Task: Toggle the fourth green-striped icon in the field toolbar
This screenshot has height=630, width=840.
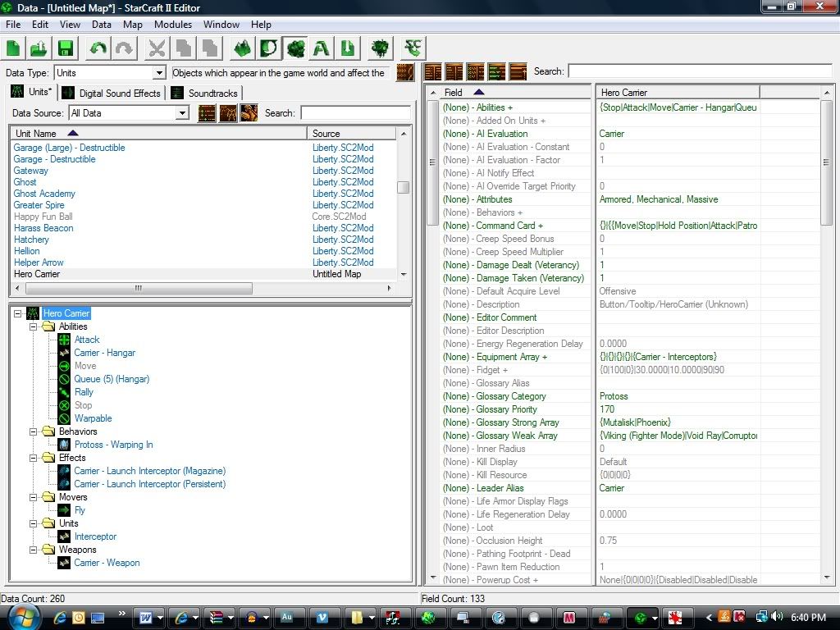Action: click(496, 71)
